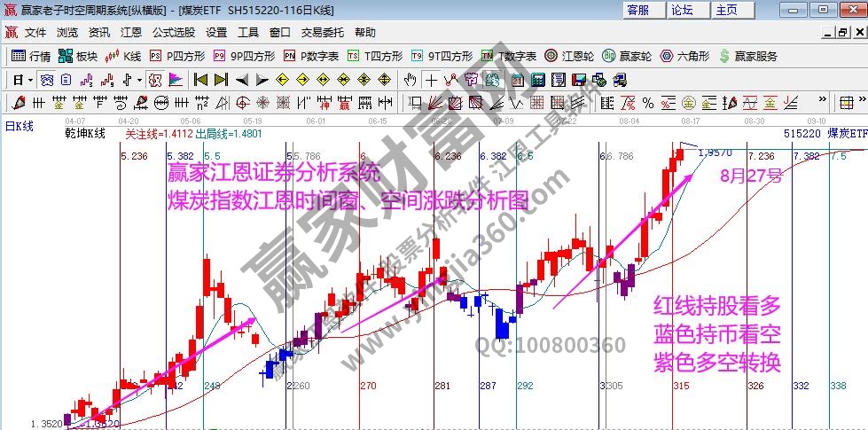The image size is (868, 430).
Task: Open dropdown arrow left of 权 button
Action: point(139,80)
